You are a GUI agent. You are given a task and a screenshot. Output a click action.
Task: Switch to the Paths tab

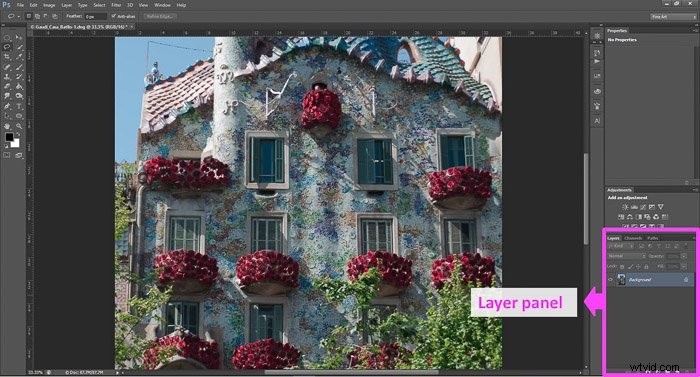click(653, 238)
